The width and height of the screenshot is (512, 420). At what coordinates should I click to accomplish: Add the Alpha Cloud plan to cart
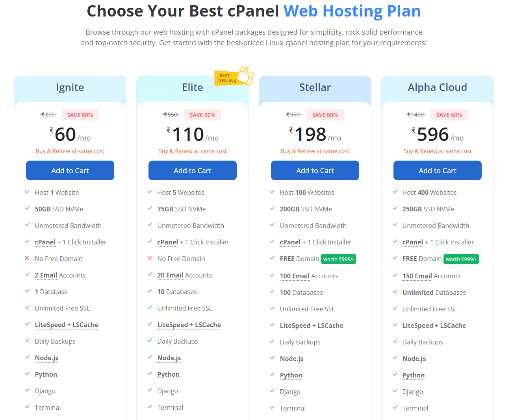pyautogui.click(x=438, y=170)
